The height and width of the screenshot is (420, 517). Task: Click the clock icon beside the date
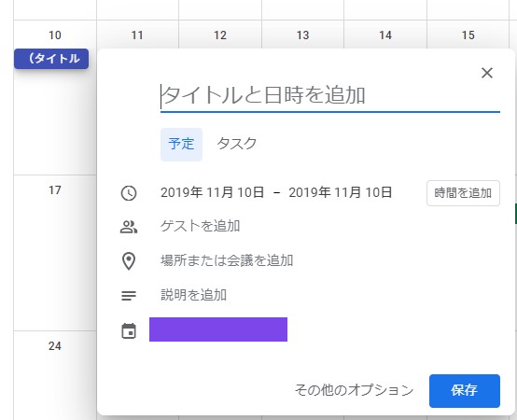129,193
